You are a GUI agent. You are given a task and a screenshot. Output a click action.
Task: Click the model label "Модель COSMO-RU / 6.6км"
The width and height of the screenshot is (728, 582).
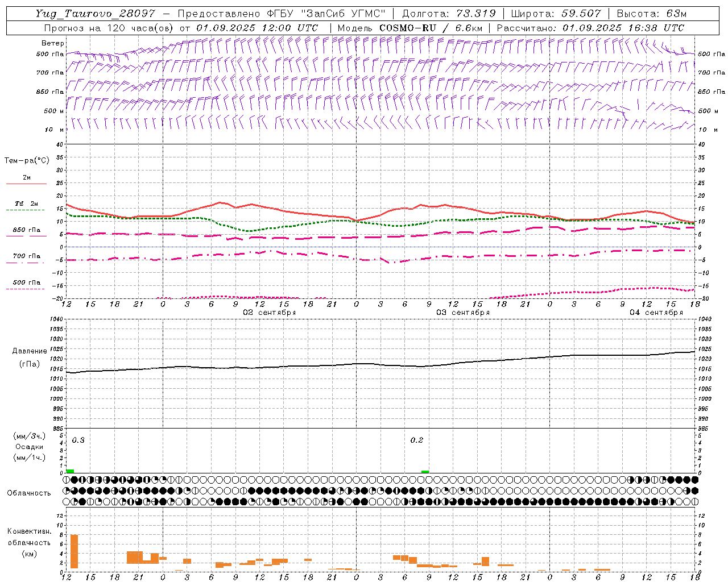pyautogui.click(x=410, y=28)
